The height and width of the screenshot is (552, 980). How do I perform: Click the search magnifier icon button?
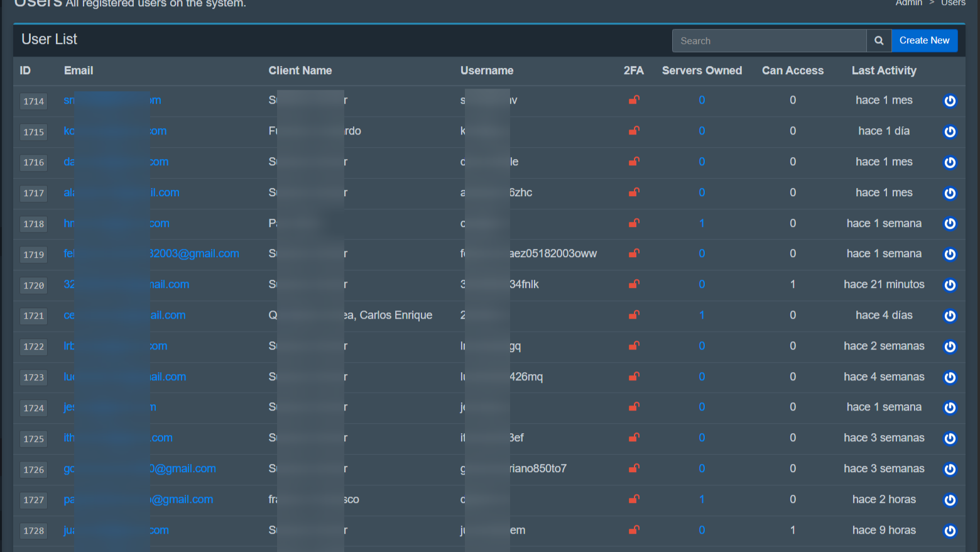(x=879, y=41)
